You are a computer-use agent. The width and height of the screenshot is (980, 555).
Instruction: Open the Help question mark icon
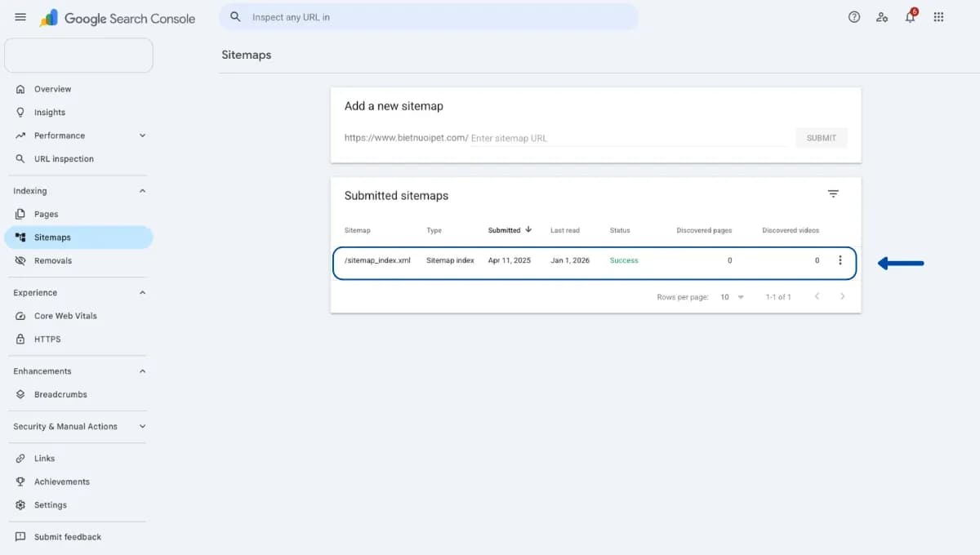[854, 16]
